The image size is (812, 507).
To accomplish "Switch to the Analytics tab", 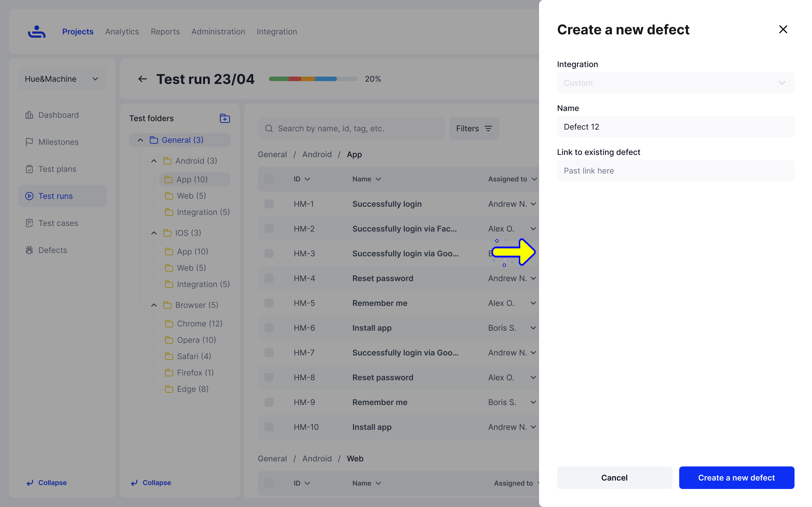I will click(x=122, y=32).
